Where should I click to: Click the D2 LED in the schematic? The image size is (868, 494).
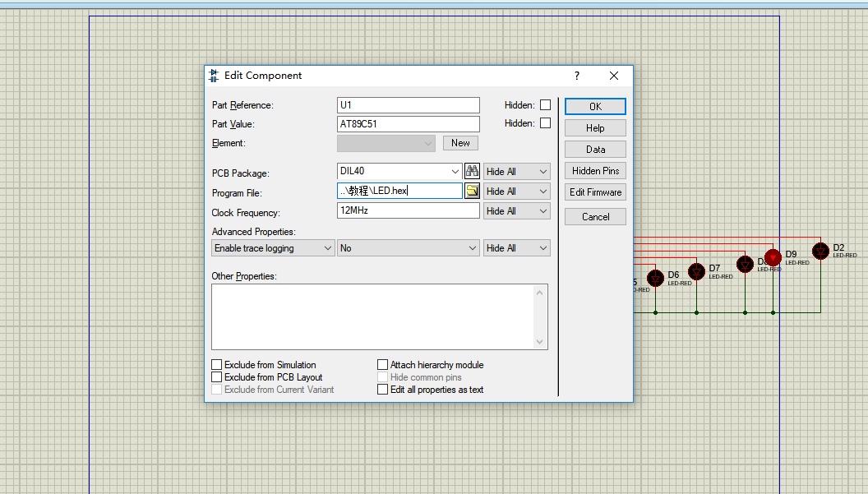point(820,251)
